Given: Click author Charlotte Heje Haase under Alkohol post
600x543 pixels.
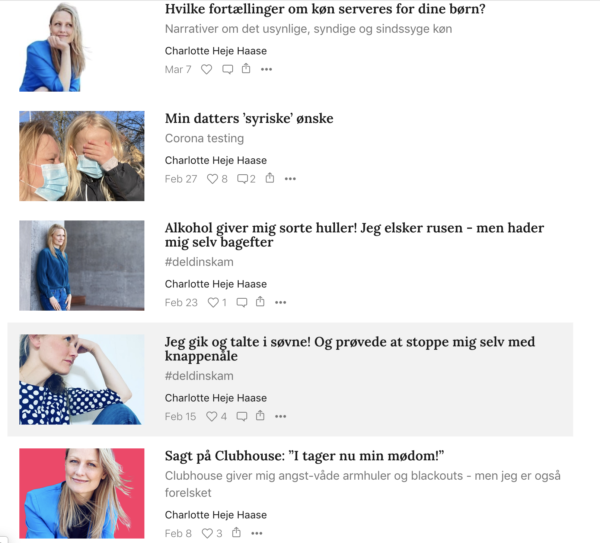Looking at the screenshot, I should 216,284.
